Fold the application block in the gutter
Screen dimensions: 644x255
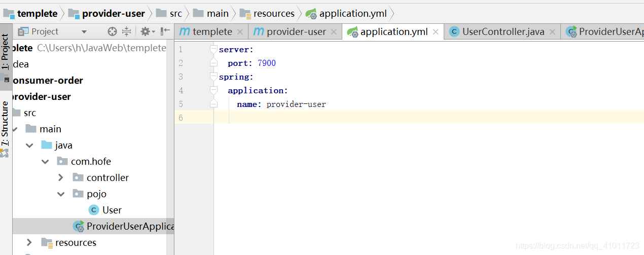213,90
